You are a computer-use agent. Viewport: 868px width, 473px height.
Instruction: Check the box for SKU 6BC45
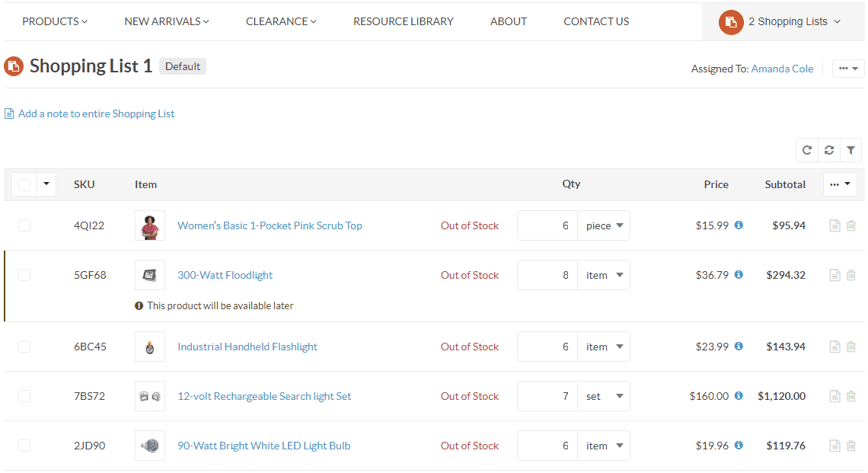24,347
